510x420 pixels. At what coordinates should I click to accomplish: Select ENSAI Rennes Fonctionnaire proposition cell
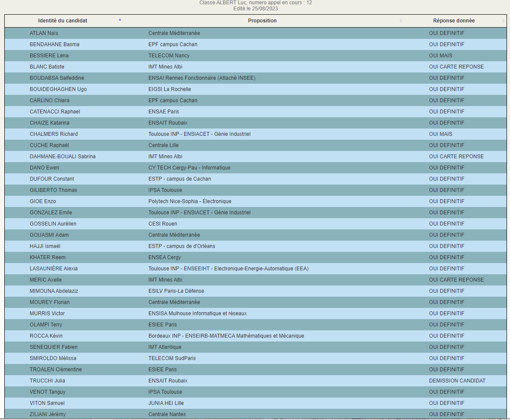click(x=201, y=78)
